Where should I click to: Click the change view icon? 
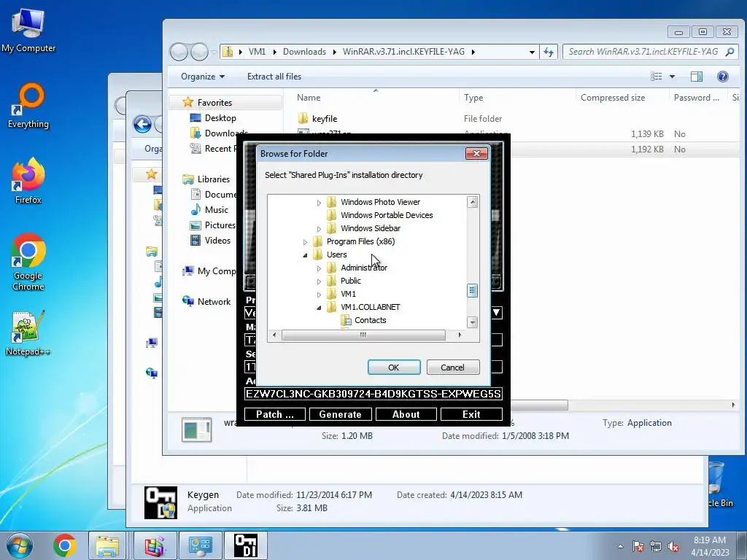657,77
